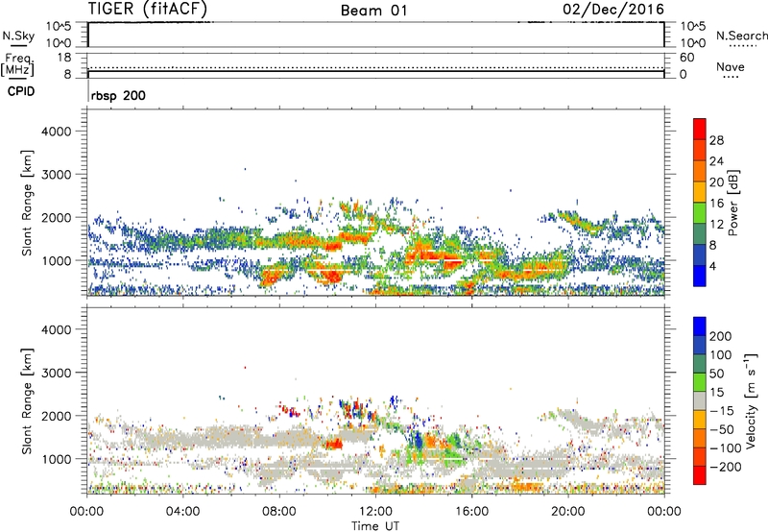The height and width of the screenshot is (532, 768).
Task: Click the blue velocity patch near 14:00 UT
Action: (418, 441)
